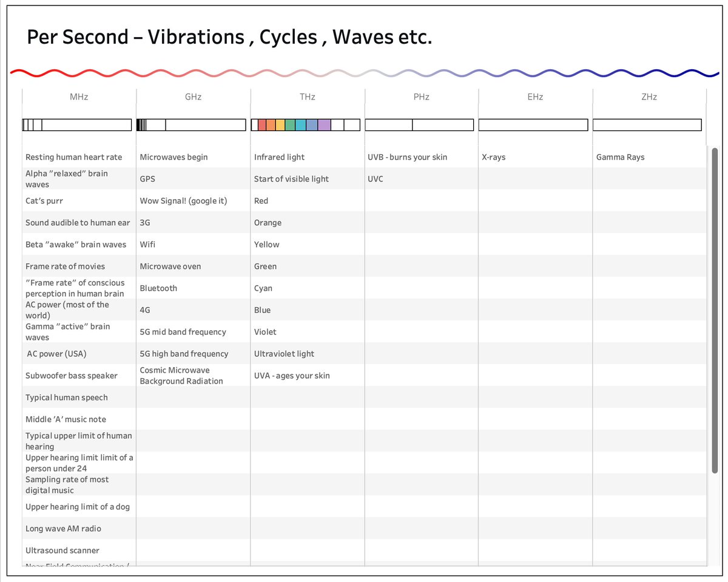Click the green segment in THz bar
The image size is (728, 582).
point(290,125)
